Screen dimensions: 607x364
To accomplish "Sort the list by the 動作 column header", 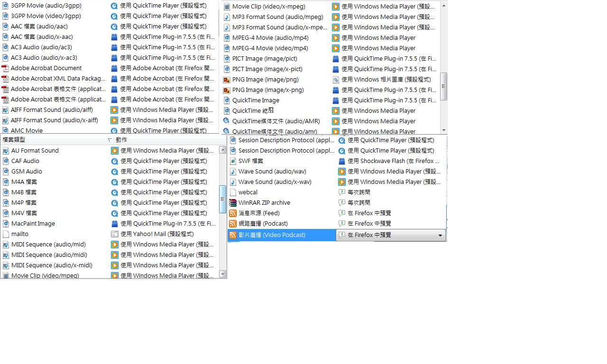I will click(166, 140).
